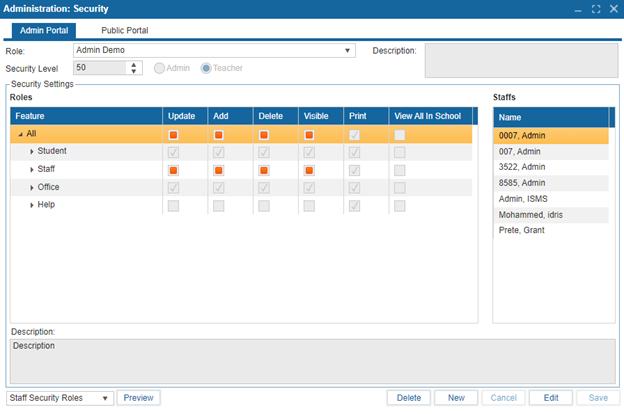The height and width of the screenshot is (414, 624).
Task: Toggle Add checkbox in the Staff row
Action: pos(218,170)
